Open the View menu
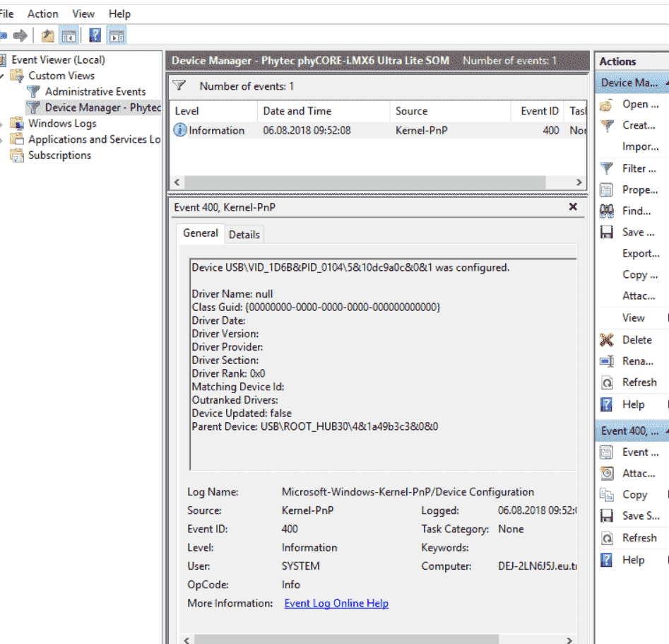Viewport: 669px width, 644px height. tap(83, 13)
